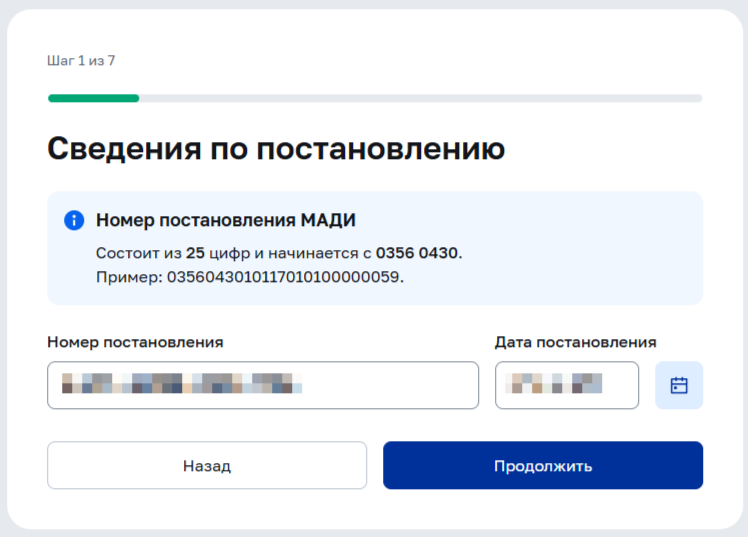Click the bold 25 digit count
The width and height of the screenshot is (748, 537).
tap(195, 253)
